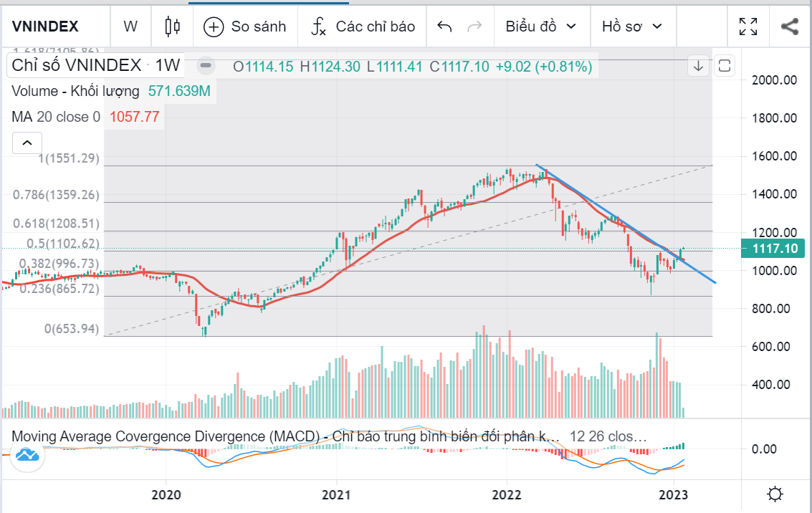
Task: Click the down-arrow pane move button
Action: [699, 67]
